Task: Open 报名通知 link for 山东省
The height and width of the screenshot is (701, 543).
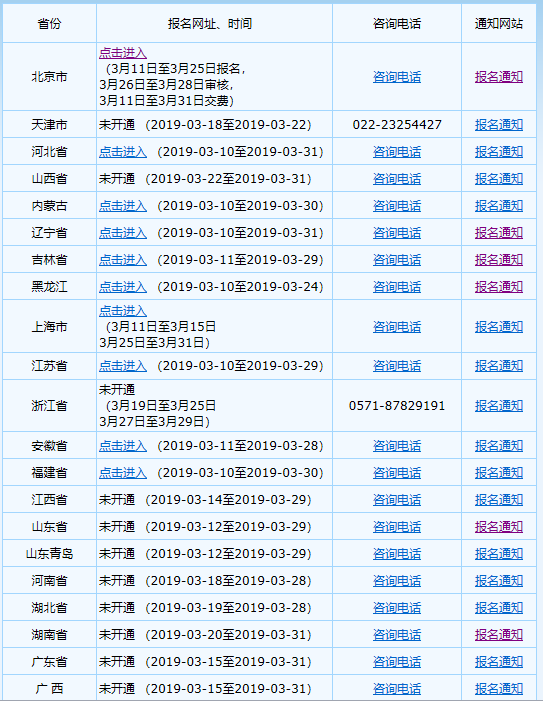Action: point(499,527)
